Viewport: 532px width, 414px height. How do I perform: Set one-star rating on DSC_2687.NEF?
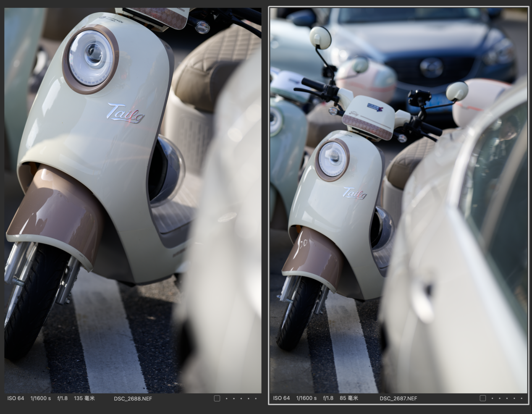[x=493, y=398]
